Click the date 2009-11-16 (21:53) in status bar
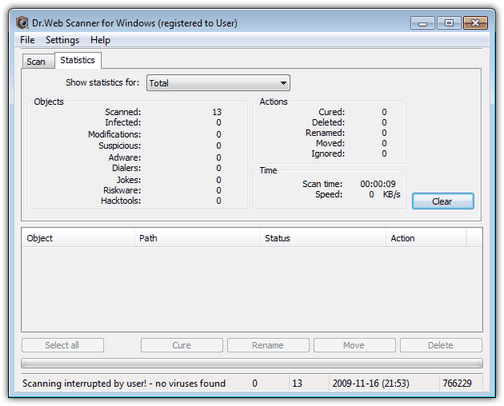The width and height of the screenshot is (504, 406). click(371, 384)
